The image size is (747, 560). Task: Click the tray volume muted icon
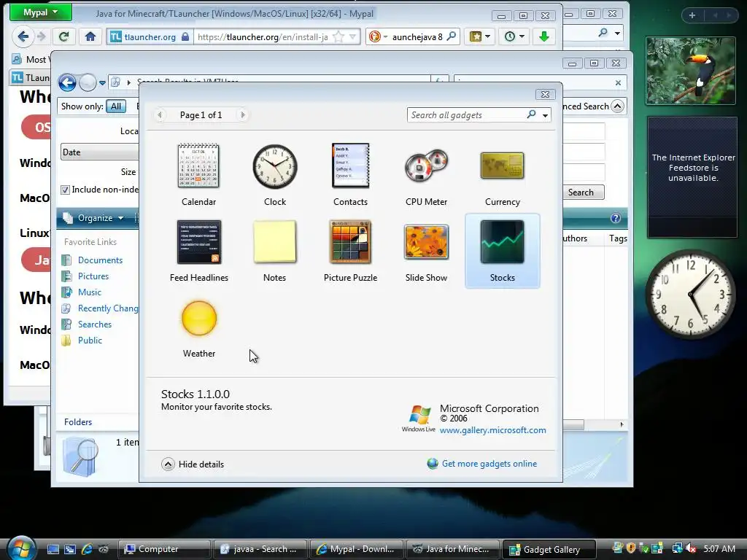click(x=690, y=549)
